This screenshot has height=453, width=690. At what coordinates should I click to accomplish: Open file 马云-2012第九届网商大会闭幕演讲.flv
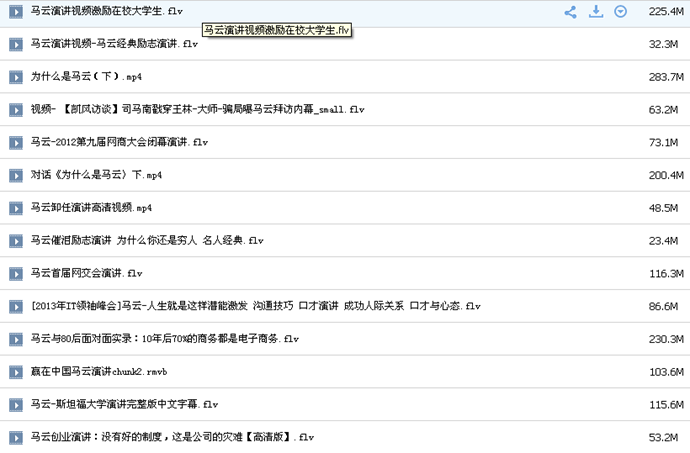pos(119,142)
